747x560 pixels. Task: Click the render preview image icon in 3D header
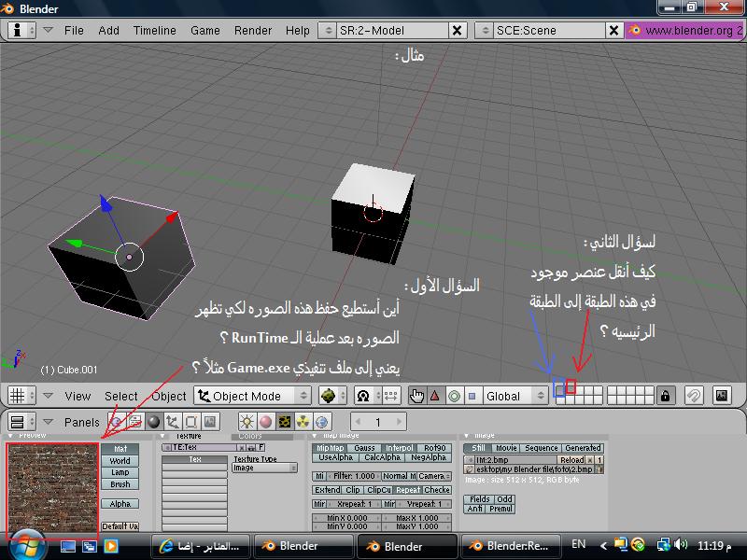tap(722, 396)
